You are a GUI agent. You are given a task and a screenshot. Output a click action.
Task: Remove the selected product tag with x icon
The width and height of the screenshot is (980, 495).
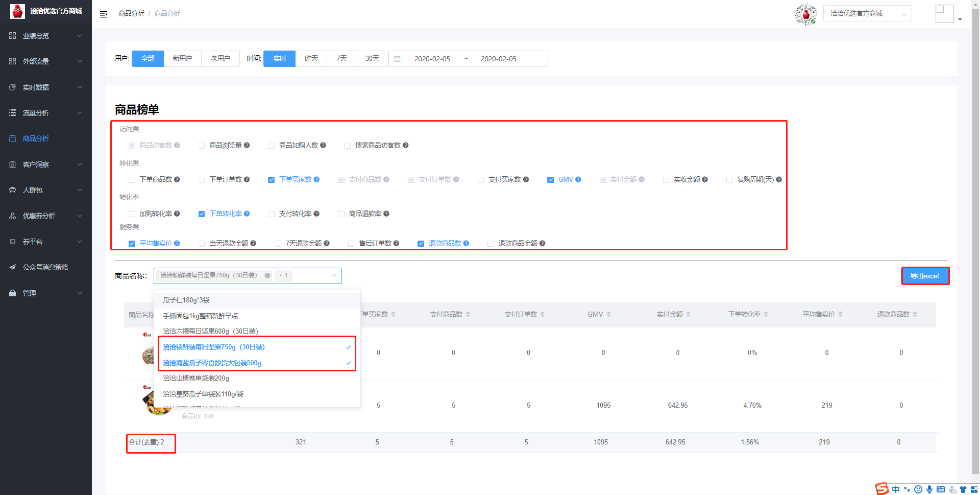pyautogui.click(x=267, y=276)
